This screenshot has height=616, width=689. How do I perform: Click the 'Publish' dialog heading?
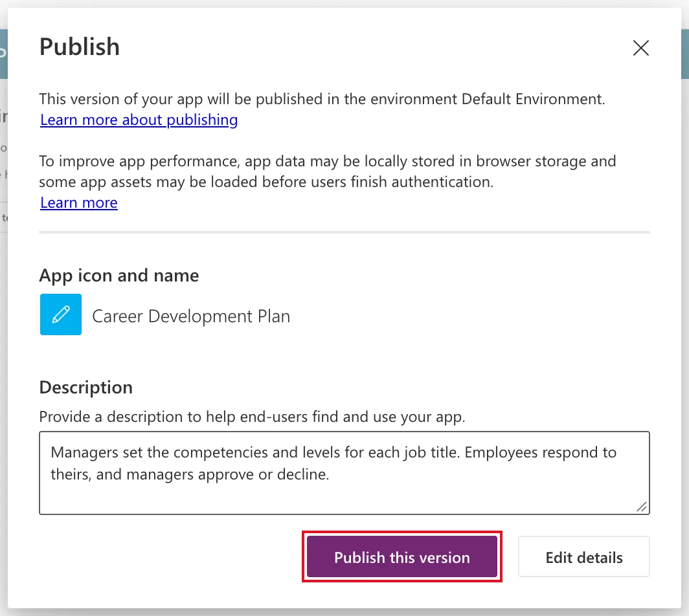[x=80, y=47]
